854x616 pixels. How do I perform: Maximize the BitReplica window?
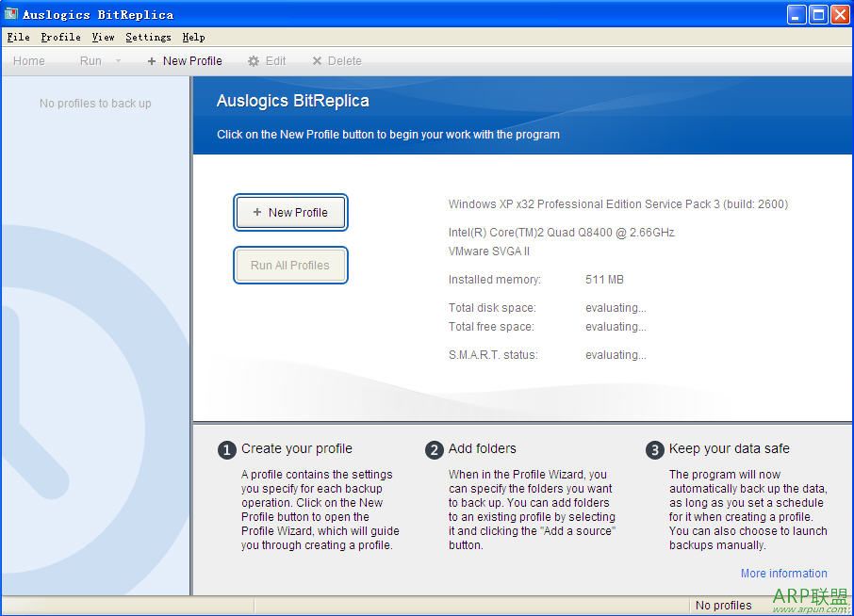tap(818, 14)
